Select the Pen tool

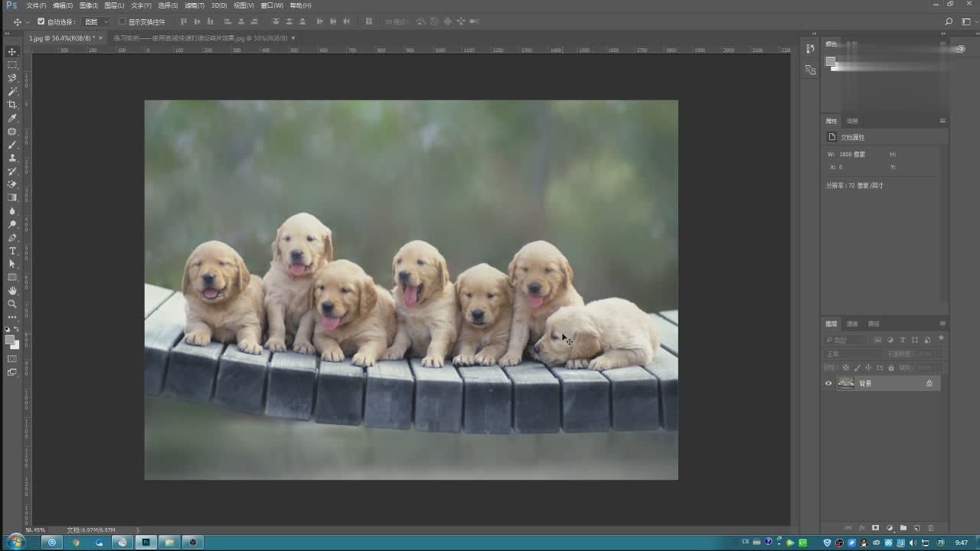(12, 237)
